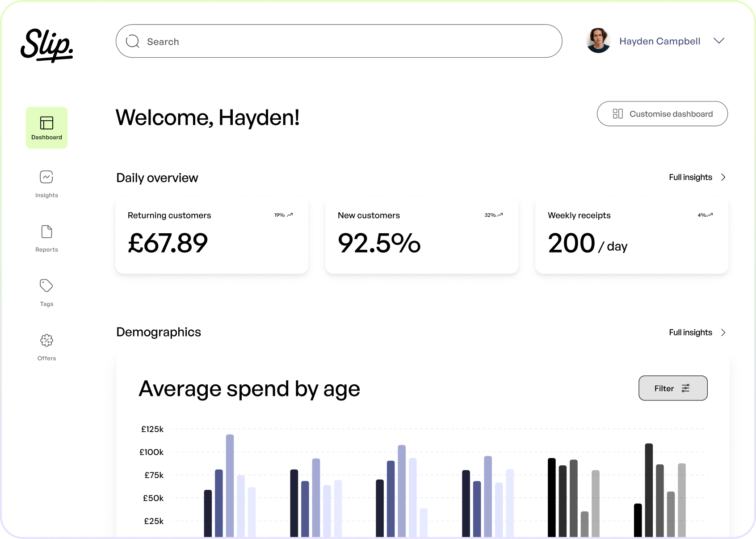Click inside the Search input field
756x539 pixels.
(313, 41)
